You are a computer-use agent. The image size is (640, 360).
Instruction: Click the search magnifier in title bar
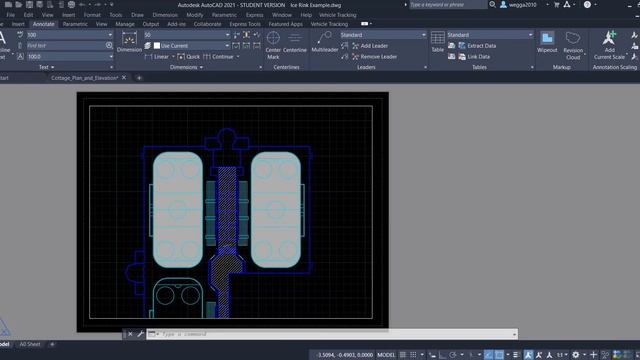point(493,5)
